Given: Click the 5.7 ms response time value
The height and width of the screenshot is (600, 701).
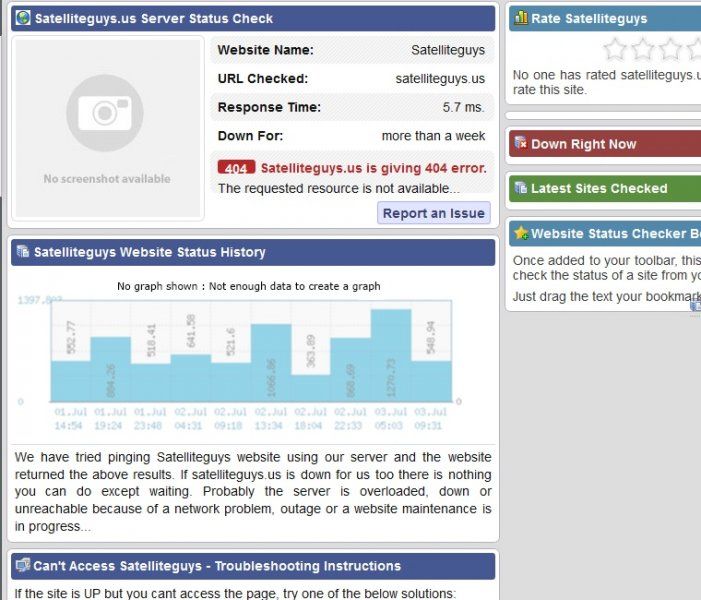Looking at the screenshot, I should [x=464, y=107].
